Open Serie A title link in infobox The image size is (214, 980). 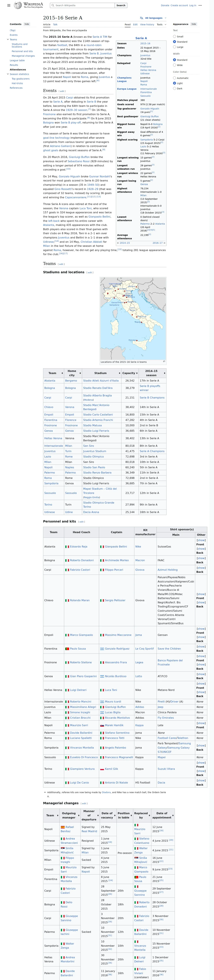pos(141,38)
